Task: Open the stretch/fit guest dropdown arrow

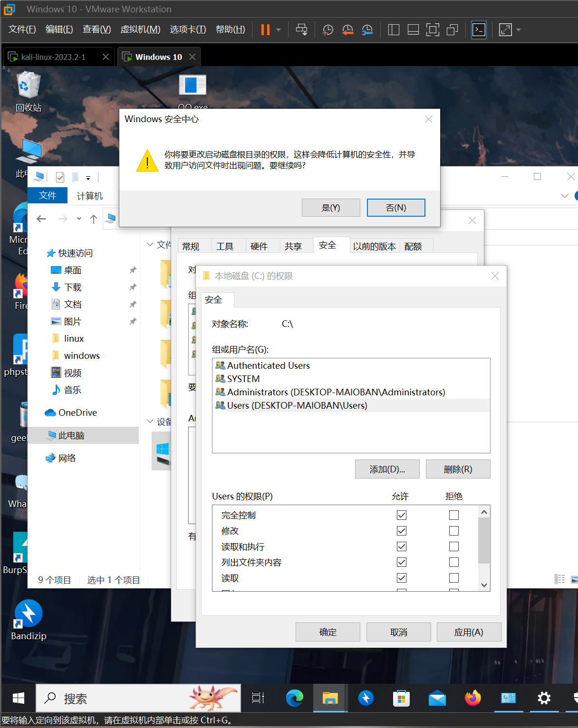Action: point(519,30)
